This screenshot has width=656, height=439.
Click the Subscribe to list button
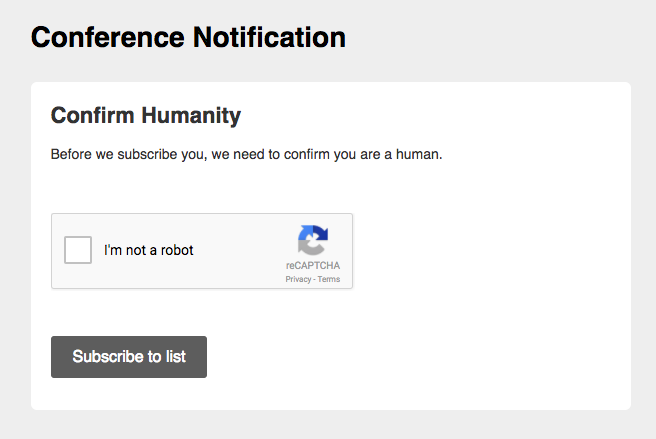[x=129, y=357]
